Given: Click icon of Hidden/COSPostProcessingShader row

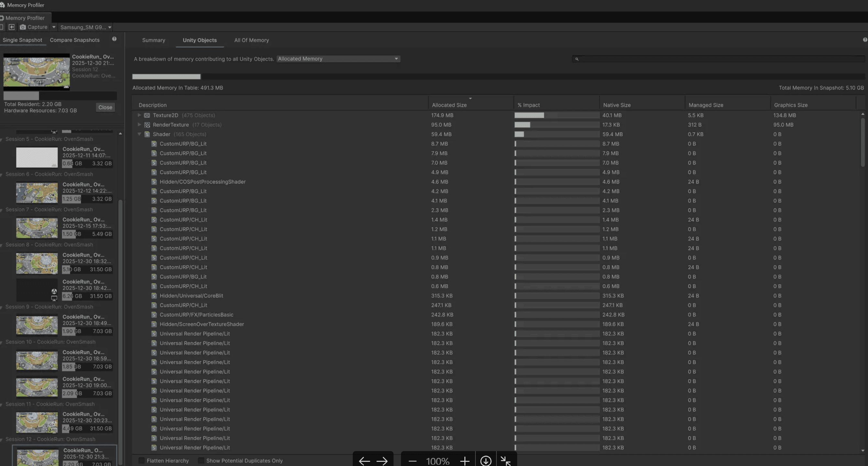Looking at the screenshot, I should 154,181.
